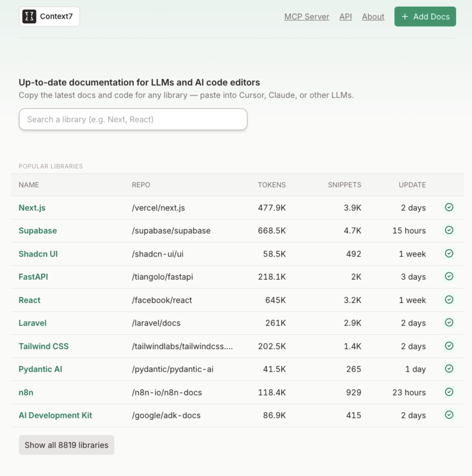Click the 15 hours update value
This screenshot has height=476, width=472.
(x=409, y=231)
